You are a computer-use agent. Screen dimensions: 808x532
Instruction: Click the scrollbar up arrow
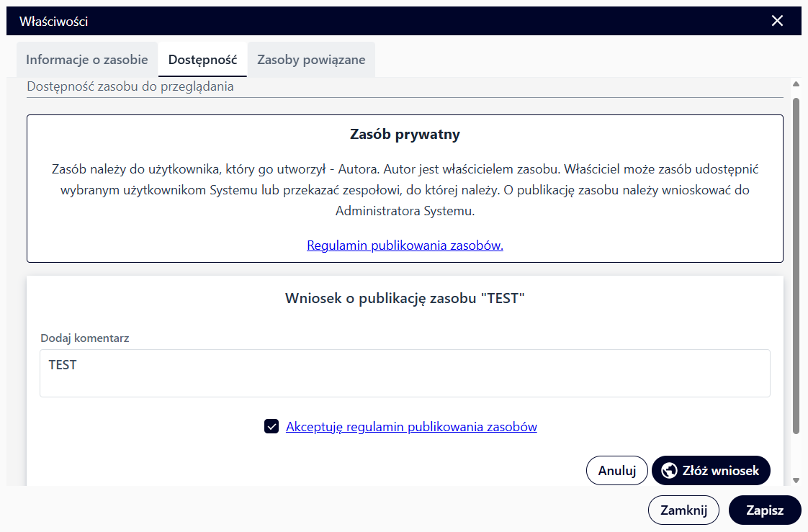[x=795, y=82]
